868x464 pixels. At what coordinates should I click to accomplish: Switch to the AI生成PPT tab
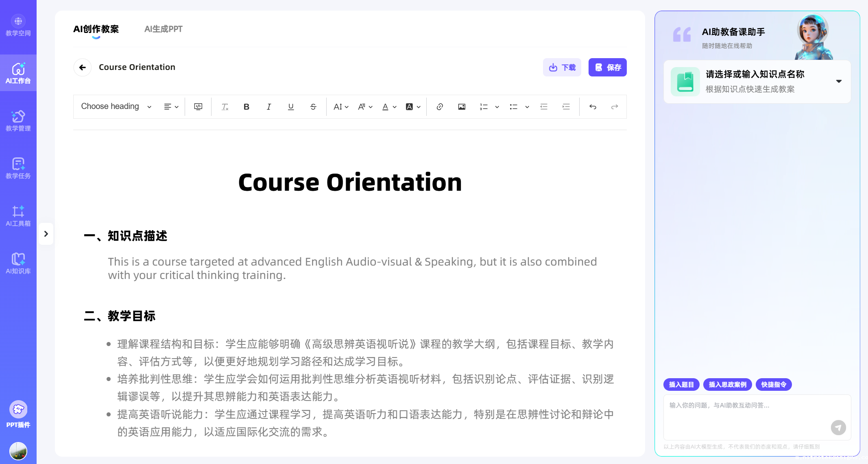click(x=164, y=29)
